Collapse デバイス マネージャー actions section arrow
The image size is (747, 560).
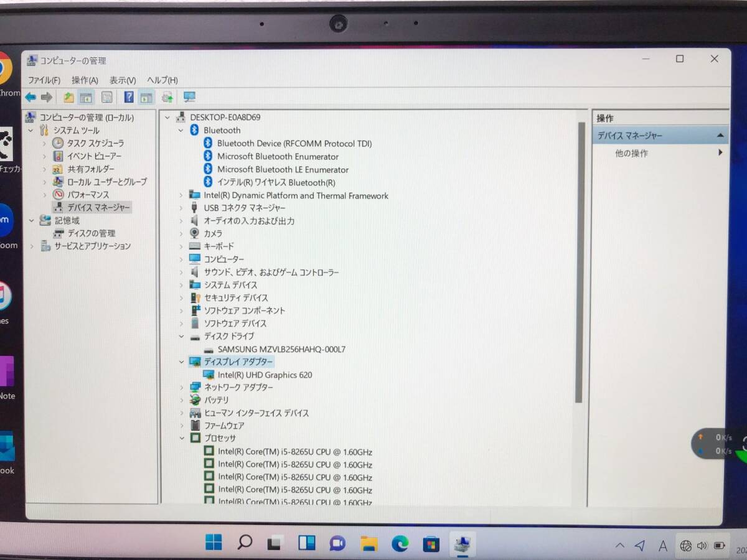pos(720,136)
